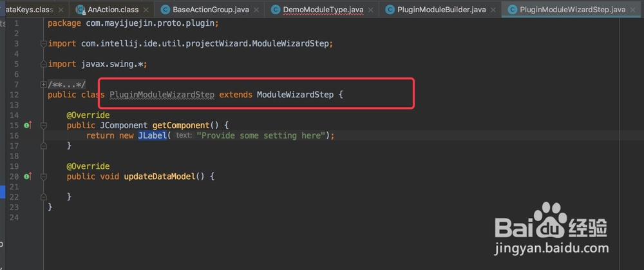Click the extends keyword
The height and width of the screenshot is (270, 644).
point(236,95)
